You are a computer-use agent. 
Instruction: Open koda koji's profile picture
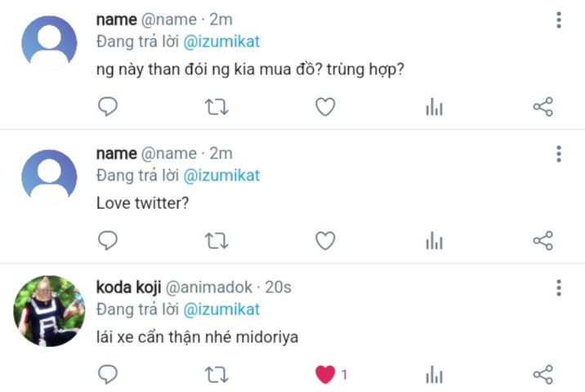click(x=49, y=311)
